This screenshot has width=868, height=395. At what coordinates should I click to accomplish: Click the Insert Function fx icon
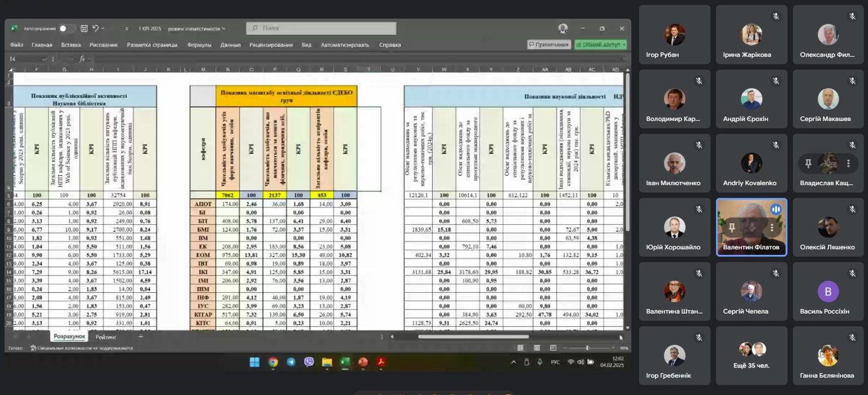[83, 59]
